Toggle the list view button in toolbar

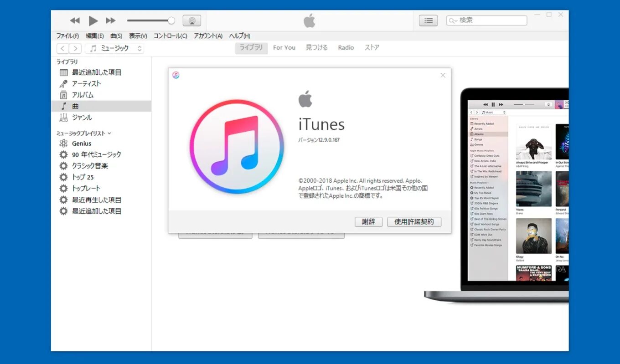tap(429, 21)
